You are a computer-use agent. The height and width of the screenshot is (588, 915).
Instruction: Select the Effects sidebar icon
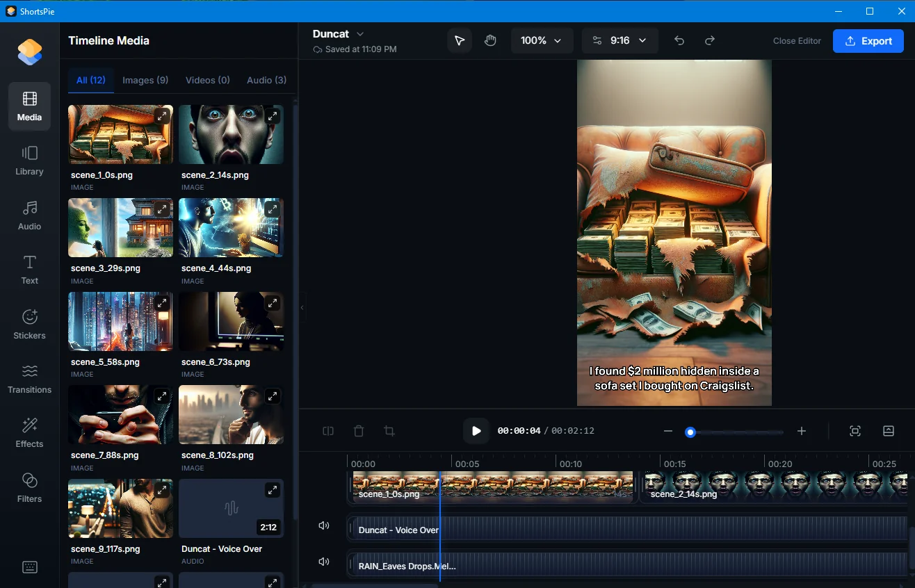point(29,433)
